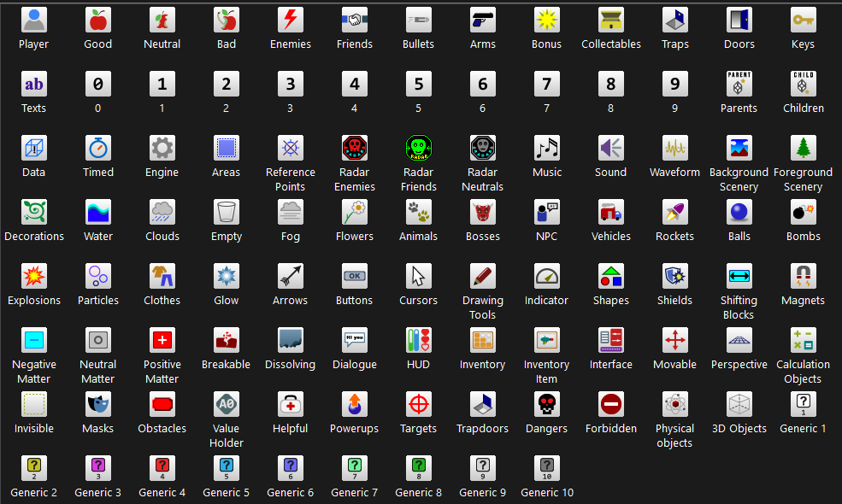Select the Friends handshake icon
Viewport: 842px width, 504px height.
tap(355, 21)
